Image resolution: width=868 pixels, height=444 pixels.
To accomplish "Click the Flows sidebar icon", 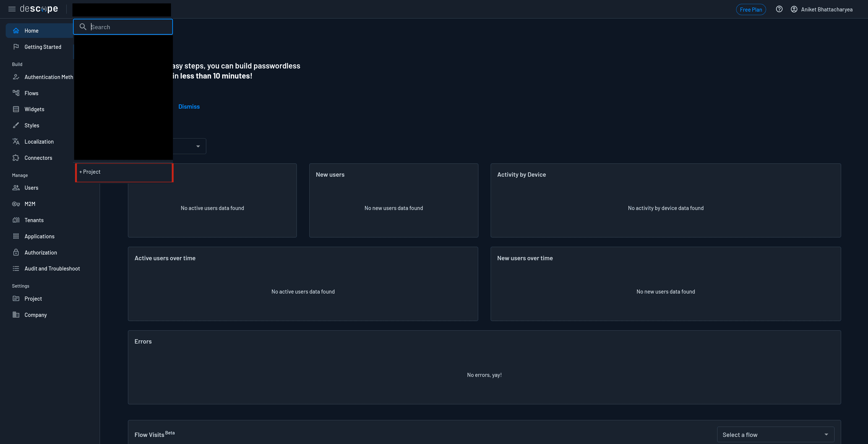I will click(16, 93).
